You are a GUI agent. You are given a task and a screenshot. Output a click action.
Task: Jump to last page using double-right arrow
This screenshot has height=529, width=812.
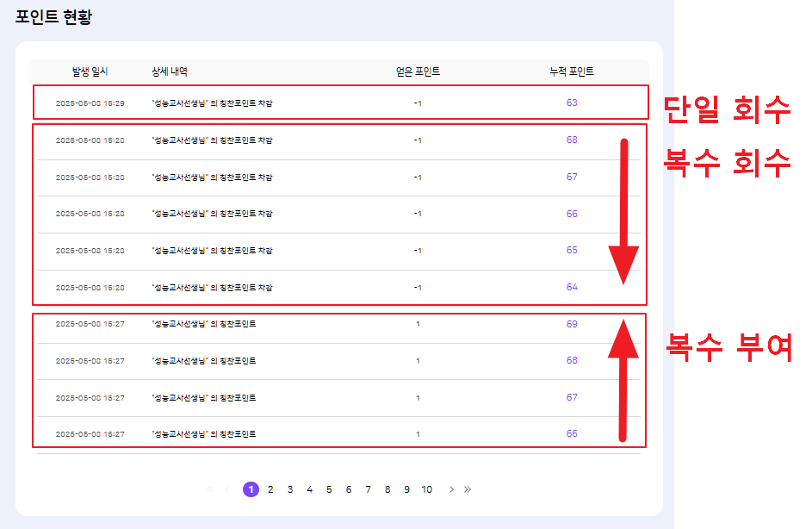coord(468,489)
